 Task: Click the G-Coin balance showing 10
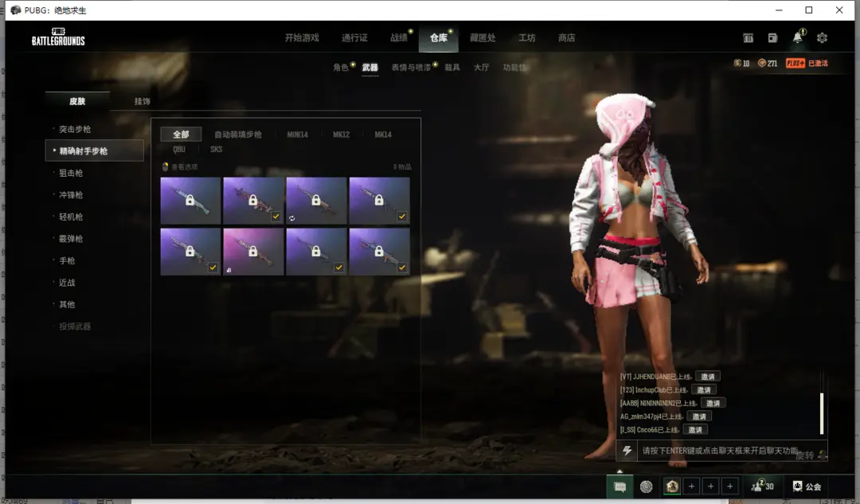click(x=741, y=63)
